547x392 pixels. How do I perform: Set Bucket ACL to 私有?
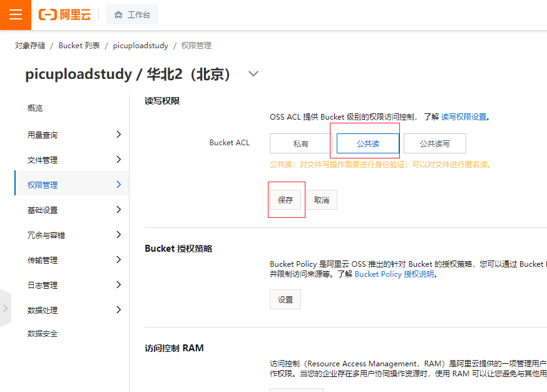point(300,143)
